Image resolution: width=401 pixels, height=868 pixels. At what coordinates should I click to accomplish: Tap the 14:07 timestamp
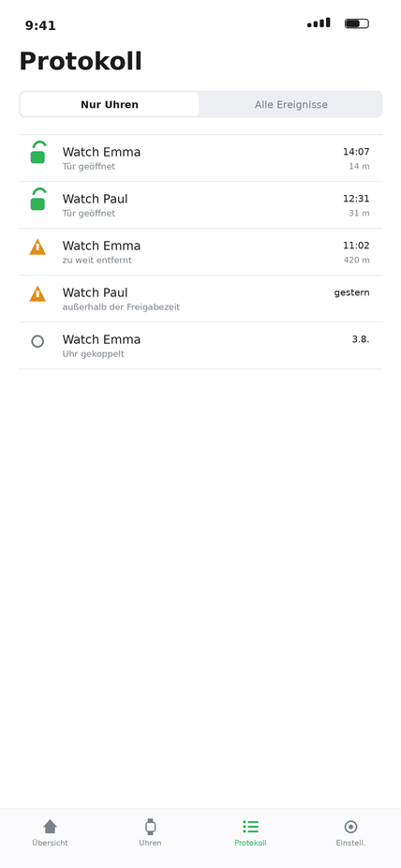click(x=356, y=152)
